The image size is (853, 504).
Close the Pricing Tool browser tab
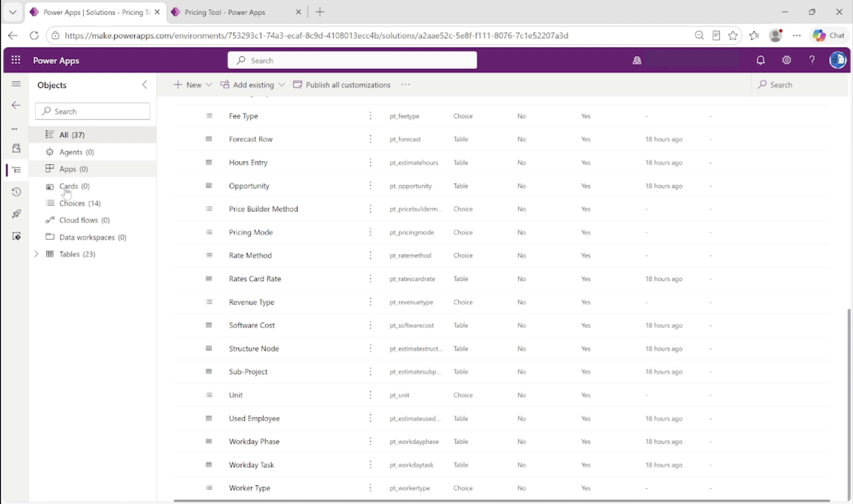pyautogui.click(x=298, y=12)
